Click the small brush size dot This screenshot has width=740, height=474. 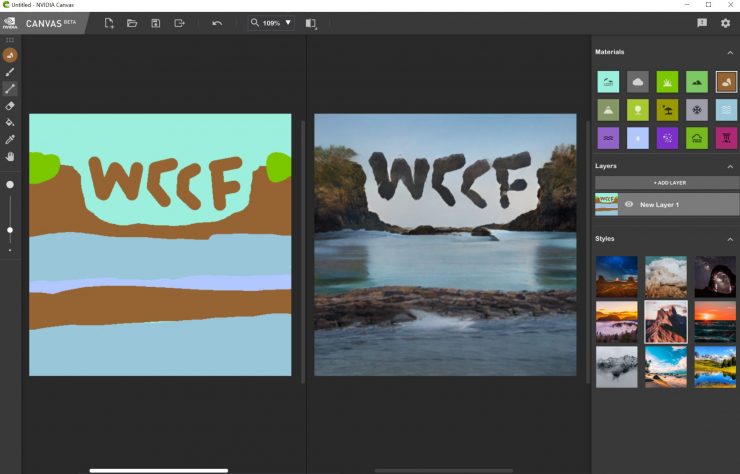coord(10,250)
